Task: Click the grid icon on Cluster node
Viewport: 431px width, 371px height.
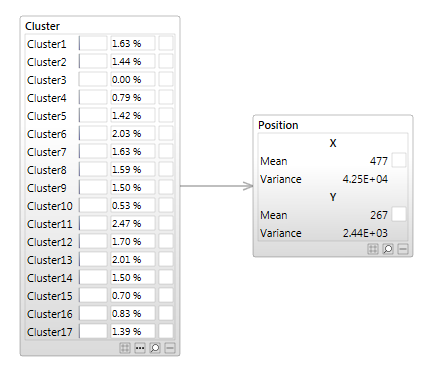Action: tap(125, 348)
